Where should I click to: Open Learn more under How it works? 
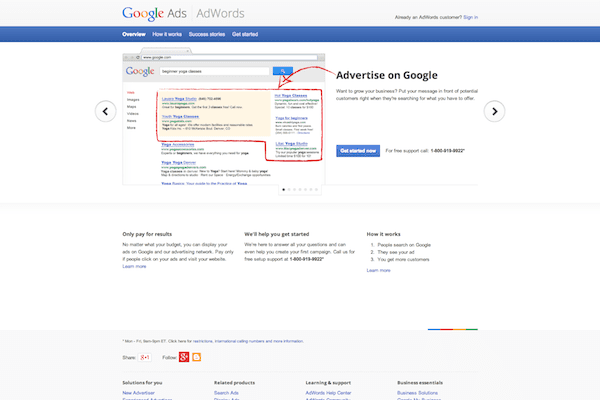pyautogui.click(x=378, y=270)
